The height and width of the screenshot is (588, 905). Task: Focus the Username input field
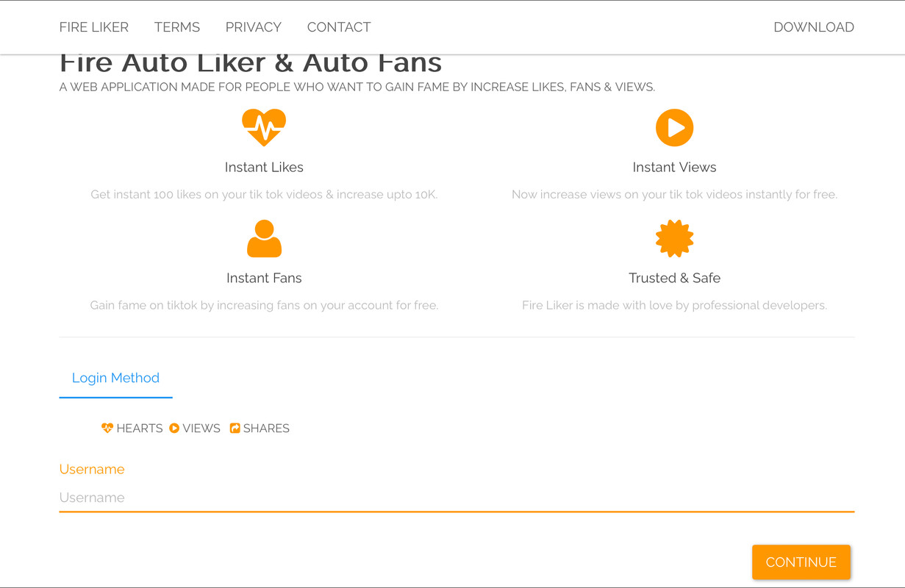click(457, 498)
